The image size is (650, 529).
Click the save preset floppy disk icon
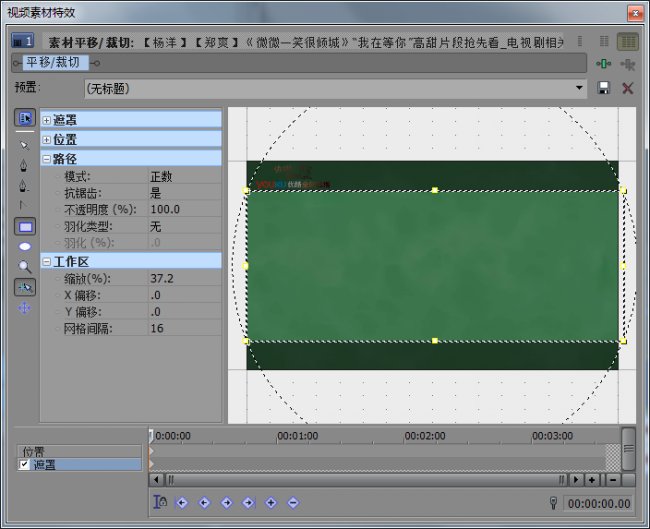point(604,88)
